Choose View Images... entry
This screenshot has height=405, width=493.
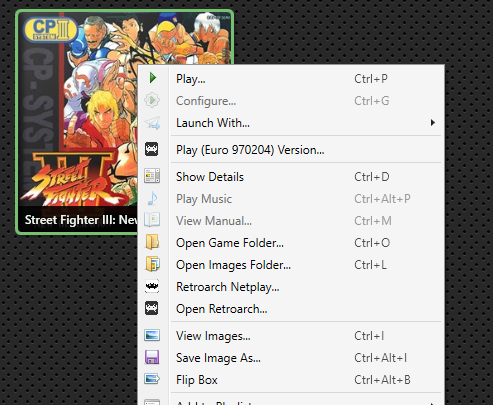pos(291,336)
